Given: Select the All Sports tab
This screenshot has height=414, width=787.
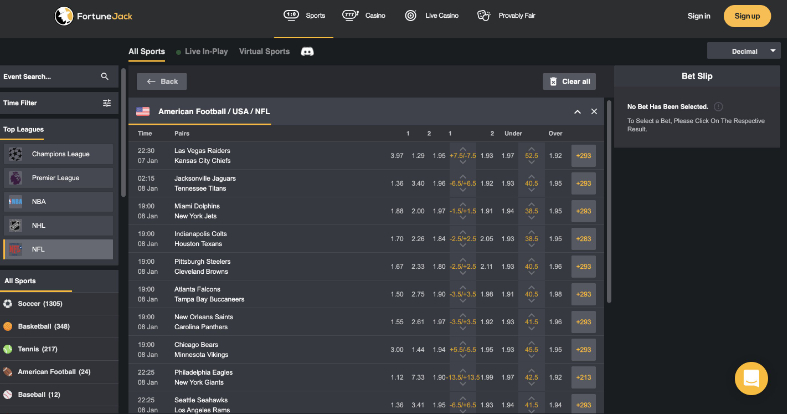Looking at the screenshot, I should click(x=147, y=51).
